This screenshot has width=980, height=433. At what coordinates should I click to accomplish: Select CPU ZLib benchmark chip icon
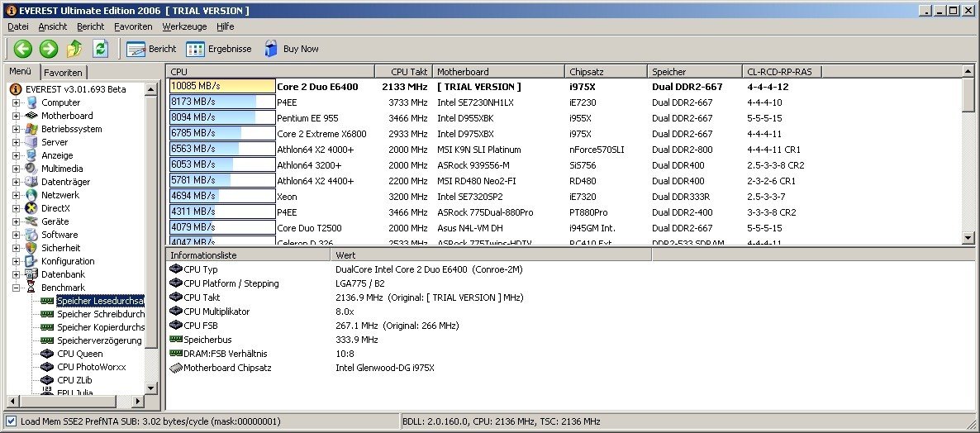click(x=47, y=380)
